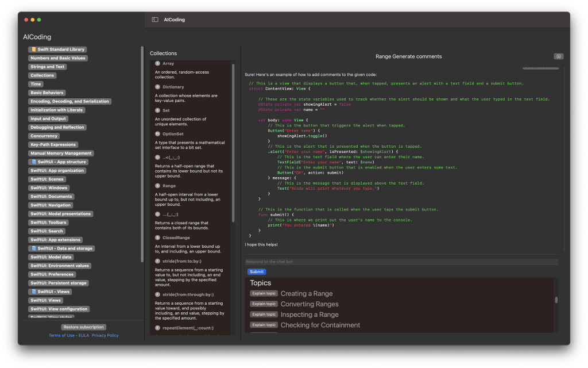Image resolution: width=588 pixels, height=368 pixels.
Task: Click the 'Range Generate comments' chat title
Action: point(408,56)
